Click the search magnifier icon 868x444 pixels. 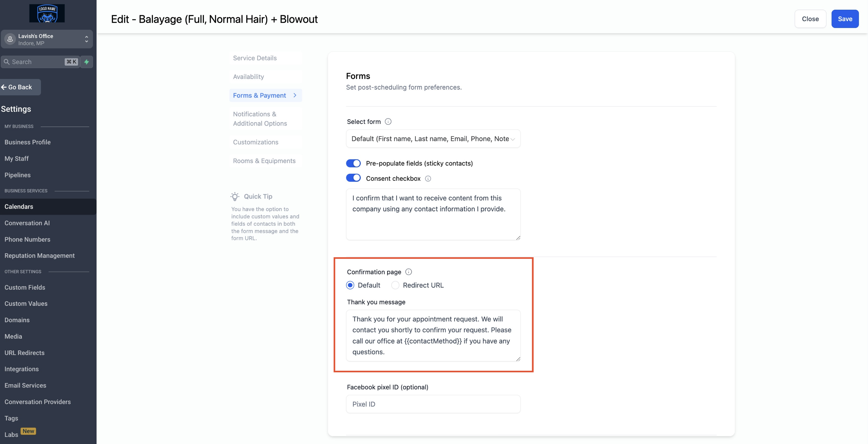pyautogui.click(x=6, y=62)
